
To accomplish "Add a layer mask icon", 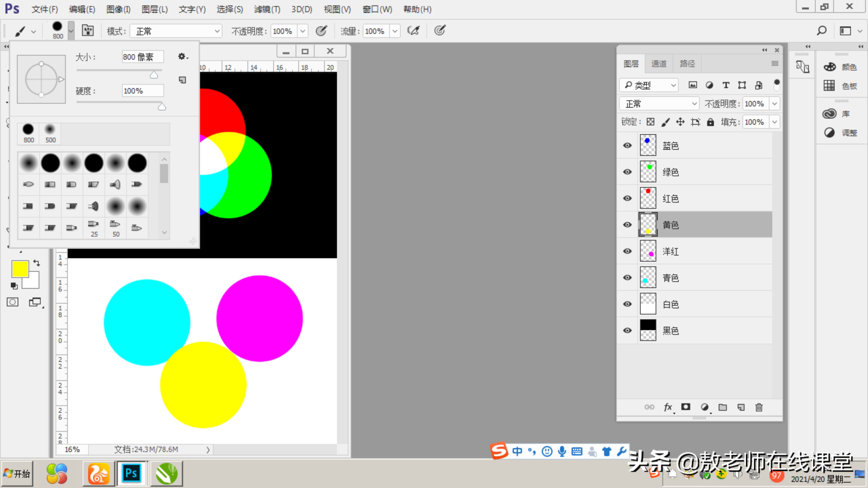I will 685,407.
